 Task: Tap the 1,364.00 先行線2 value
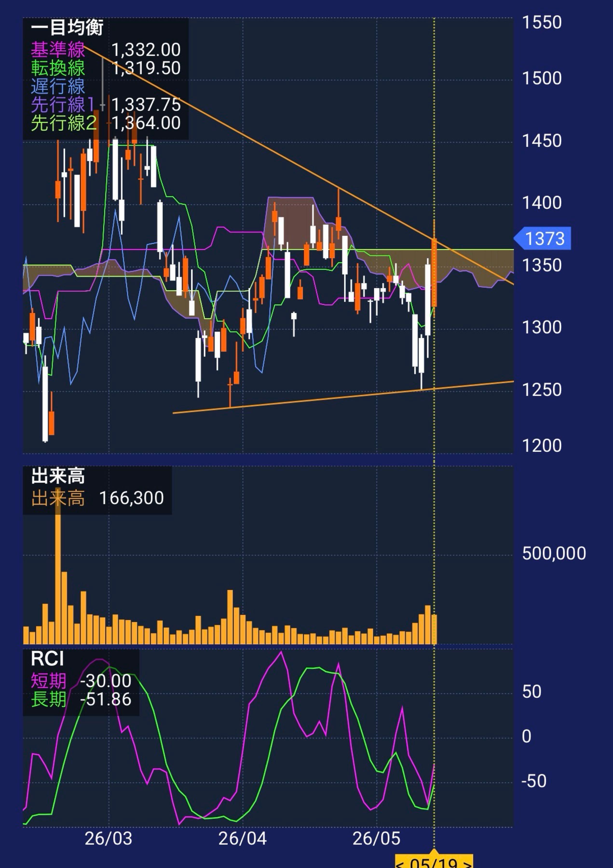coord(146,123)
